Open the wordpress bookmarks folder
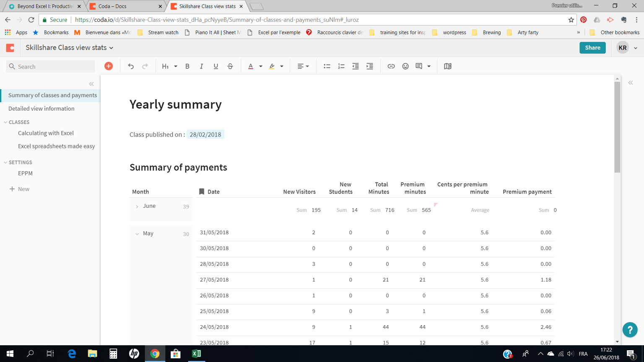 (449, 32)
